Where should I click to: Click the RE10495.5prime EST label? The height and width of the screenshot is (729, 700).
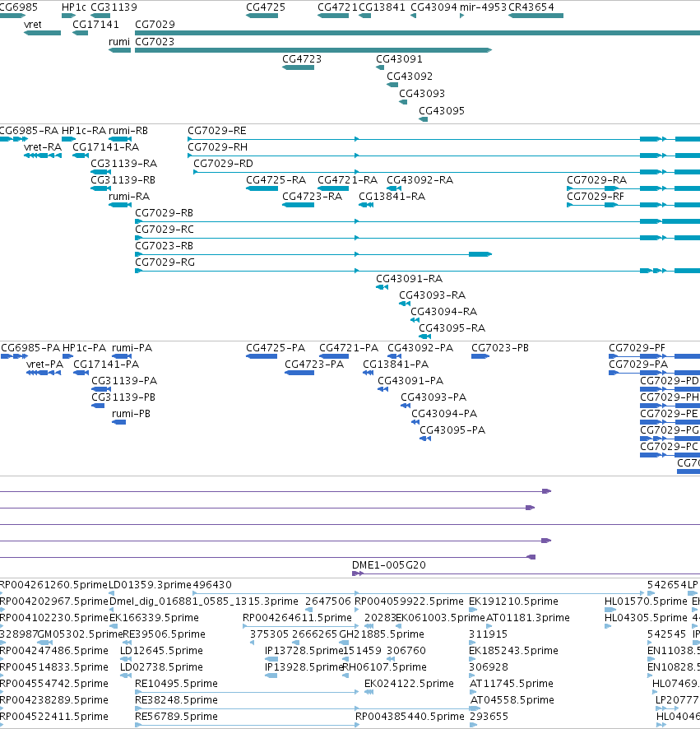pyautogui.click(x=176, y=684)
